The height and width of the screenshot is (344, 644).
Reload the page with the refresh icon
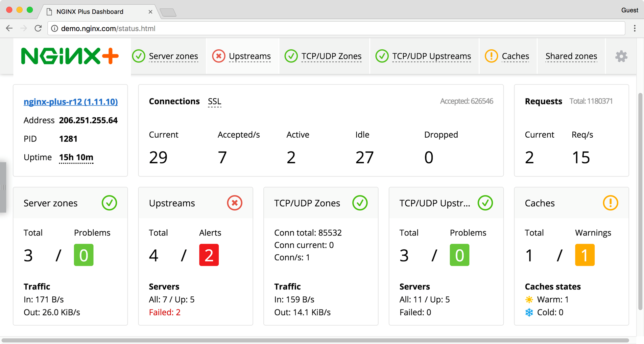point(38,28)
